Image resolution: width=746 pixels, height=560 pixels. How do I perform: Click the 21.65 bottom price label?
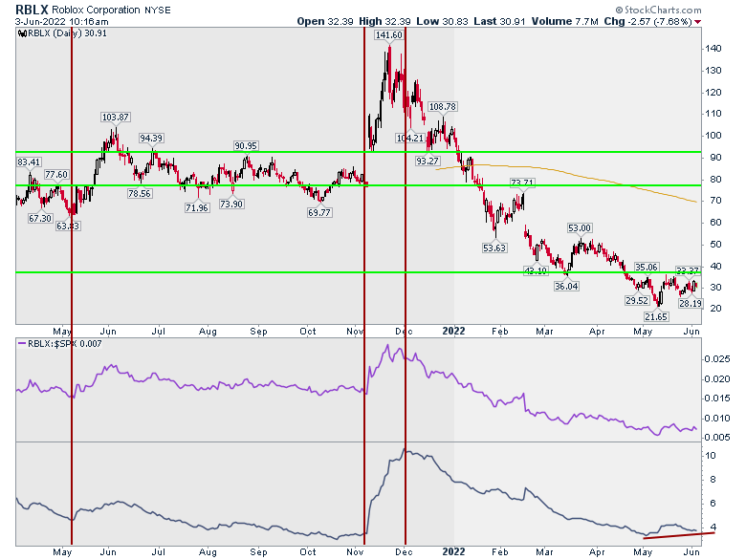tap(656, 316)
